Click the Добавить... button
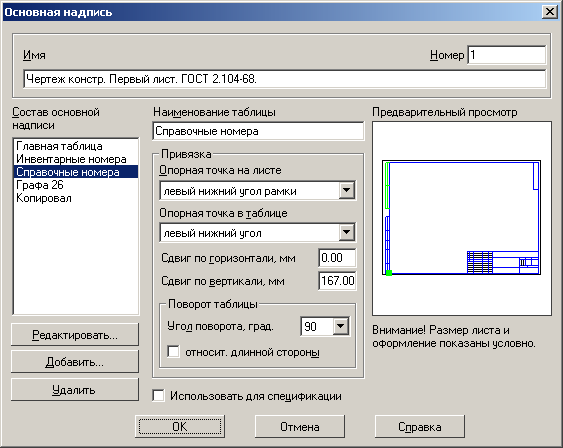563x448 pixels. click(x=75, y=362)
